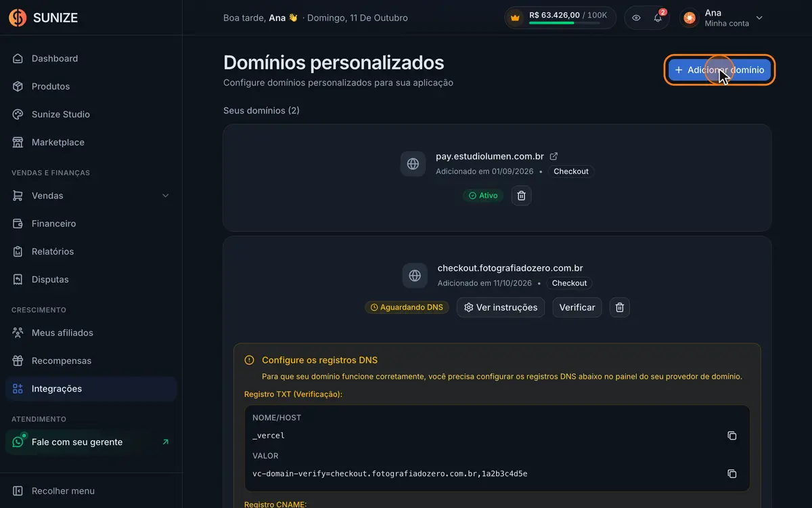Open notifications bell with 2 alerts
Viewport: 812px width, 508px height.
tap(658, 18)
